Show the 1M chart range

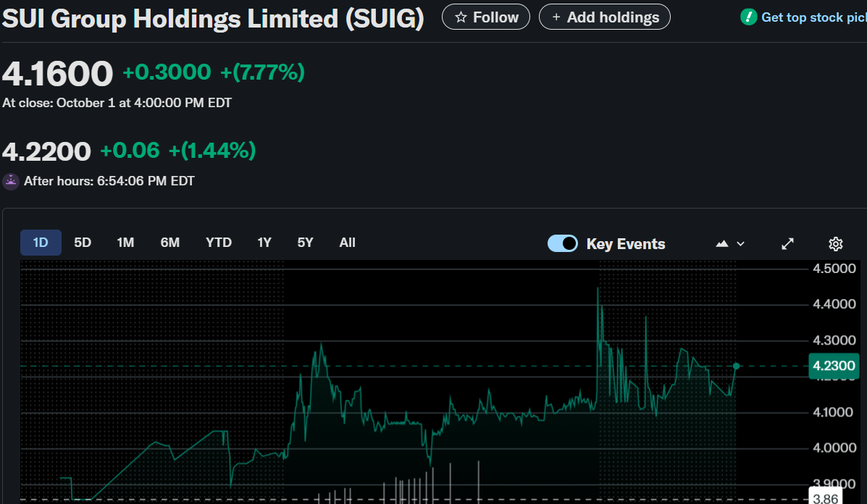click(x=125, y=243)
